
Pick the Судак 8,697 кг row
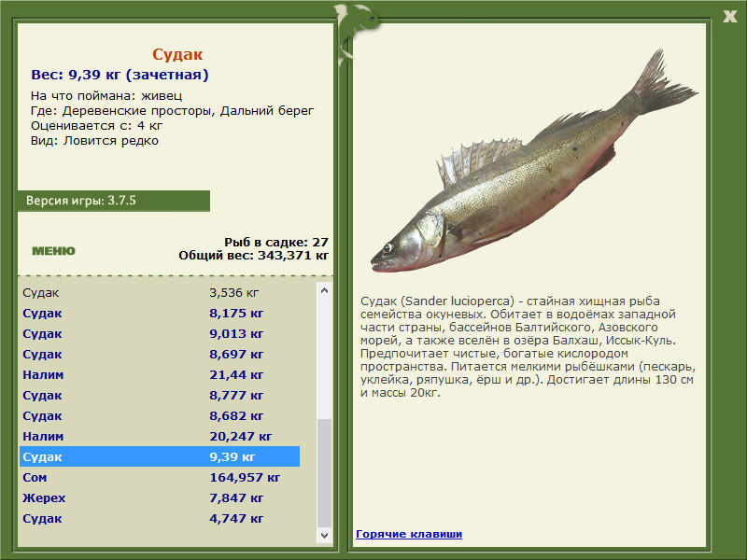[159, 355]
